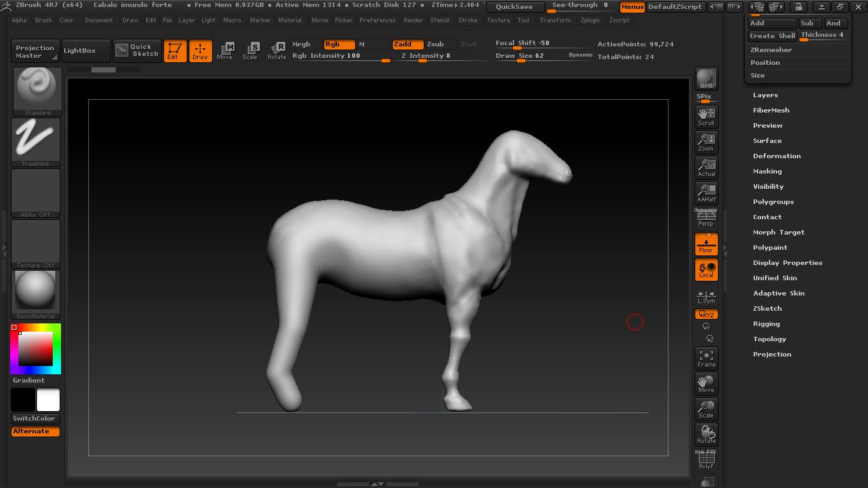Open the Standard brush picker
Screen dimensions: 868x488
tap(37, 91)
